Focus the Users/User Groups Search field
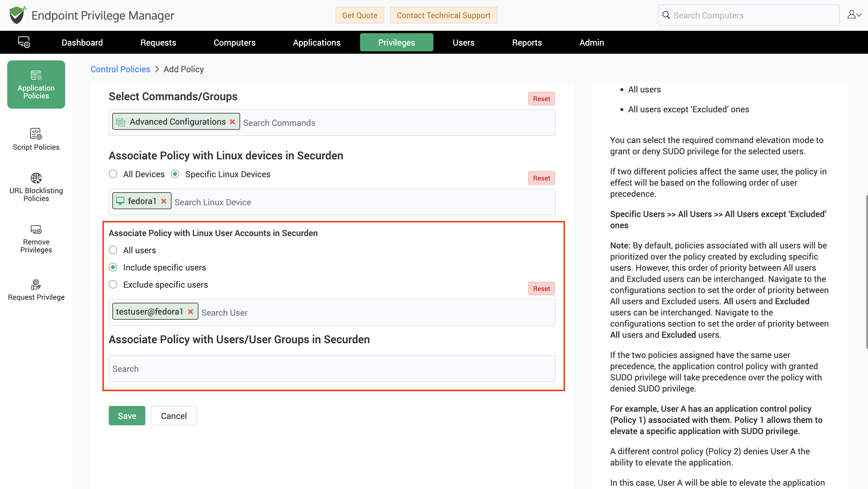The width and height of the screenshot is (868, 489). coord(332,369)
